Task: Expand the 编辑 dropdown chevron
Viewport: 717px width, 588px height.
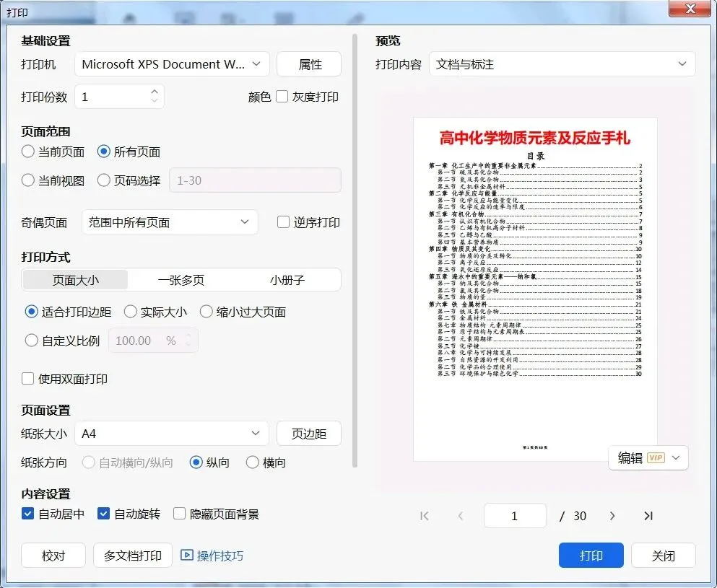Action: pos(677,458)
